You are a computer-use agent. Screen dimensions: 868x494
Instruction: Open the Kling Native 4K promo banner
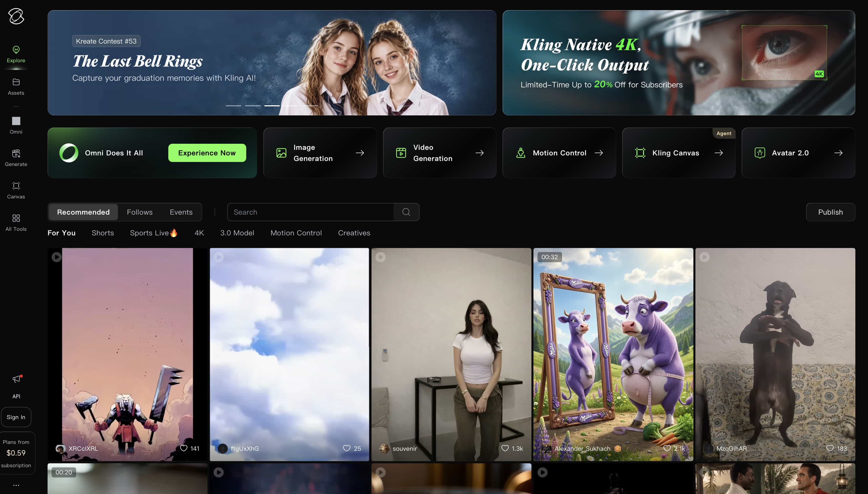pyautogui.click(x=679, y=63)
